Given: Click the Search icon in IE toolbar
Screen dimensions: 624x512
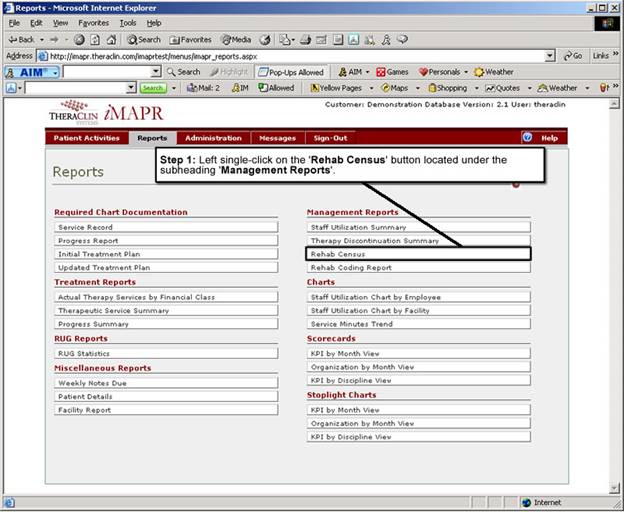Looking at the screenshot, I should coord(143,39).
